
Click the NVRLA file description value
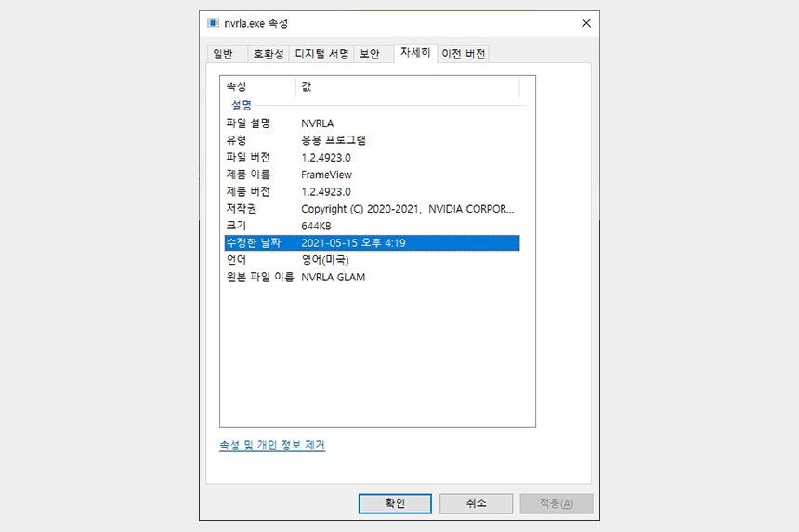[318, 123]
